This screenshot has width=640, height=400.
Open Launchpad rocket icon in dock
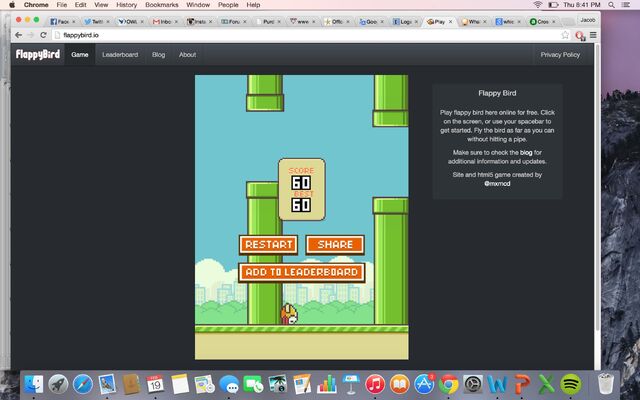[58, 384]
